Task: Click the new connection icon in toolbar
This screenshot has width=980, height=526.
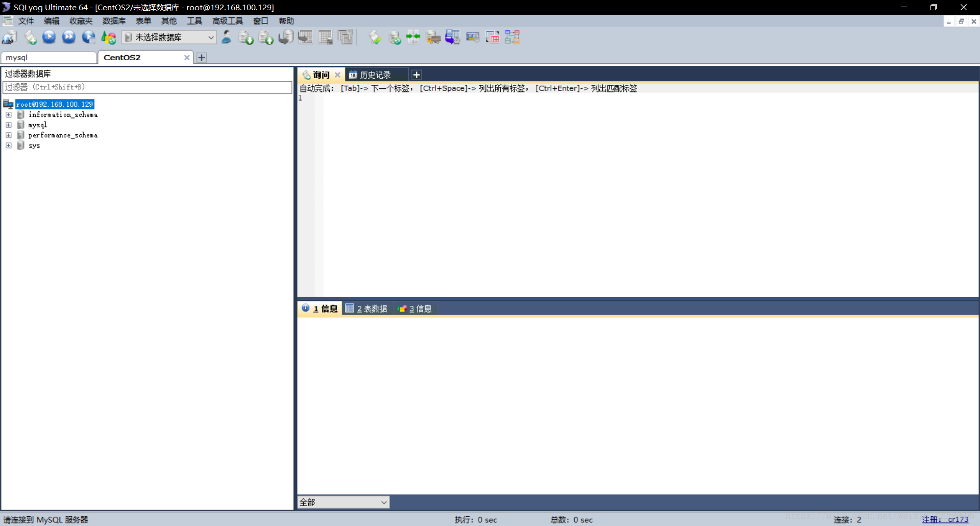Action: (x=10, y=37)
